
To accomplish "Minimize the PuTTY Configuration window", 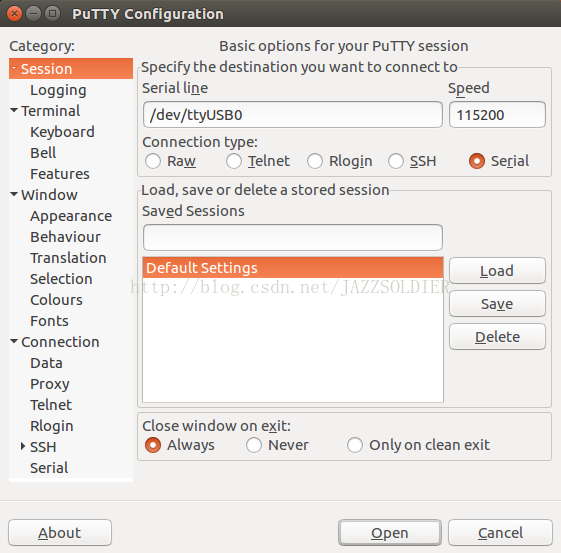I will 33,14.
